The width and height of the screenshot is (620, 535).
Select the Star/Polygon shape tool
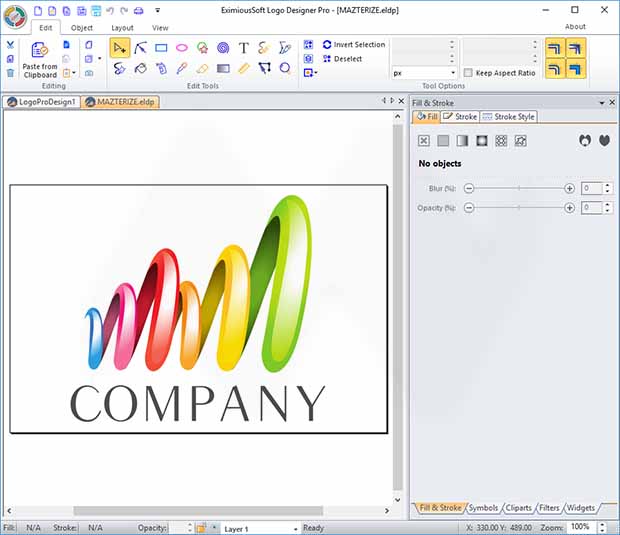pyautogui.click(x=202, y=48)
